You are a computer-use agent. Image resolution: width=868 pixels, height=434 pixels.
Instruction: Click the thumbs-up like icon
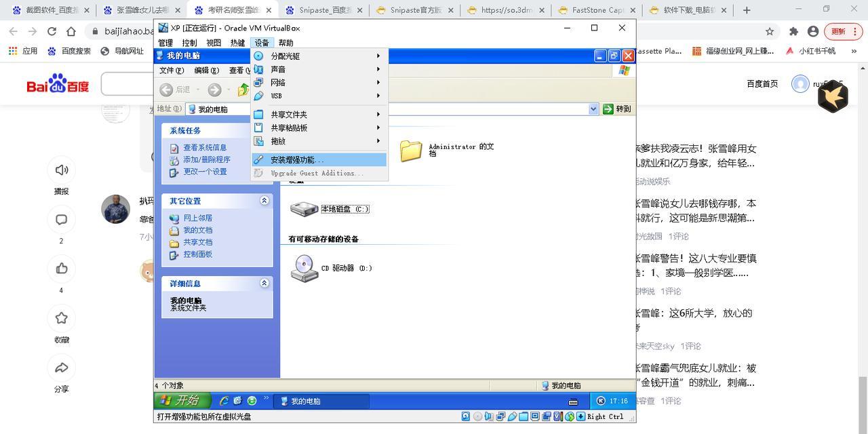[x=62, y=269]
